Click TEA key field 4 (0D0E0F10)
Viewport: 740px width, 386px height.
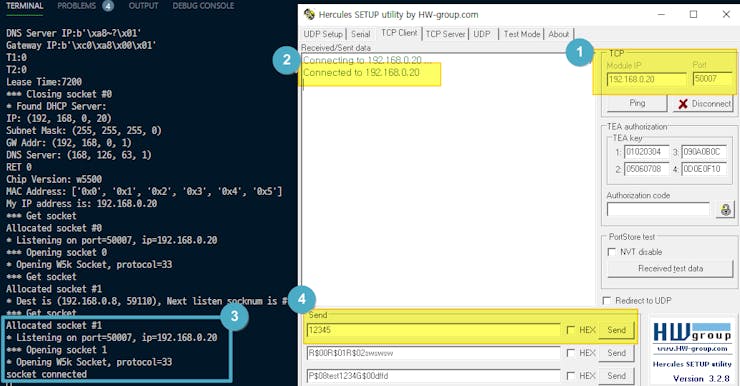click(704, 168)
